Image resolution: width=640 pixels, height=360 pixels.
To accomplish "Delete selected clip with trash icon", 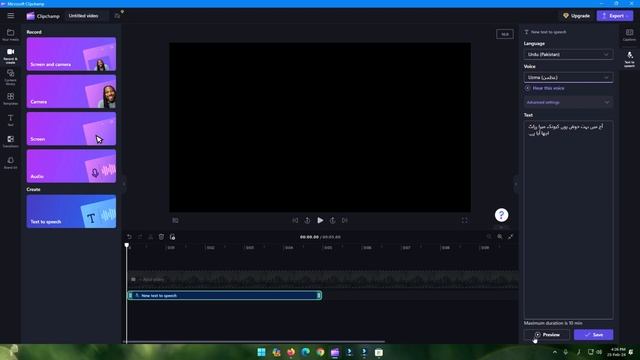I will (161, 237).
